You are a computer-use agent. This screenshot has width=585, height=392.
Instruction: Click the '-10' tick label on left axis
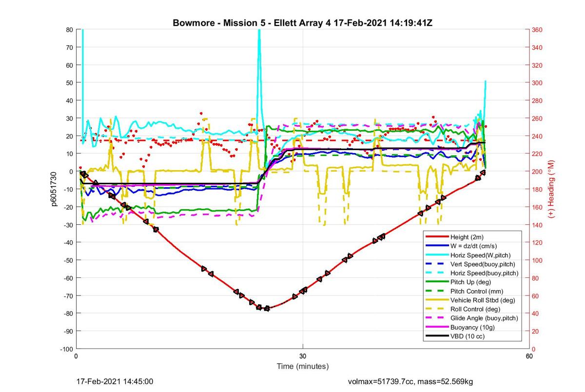click(69, 189)
